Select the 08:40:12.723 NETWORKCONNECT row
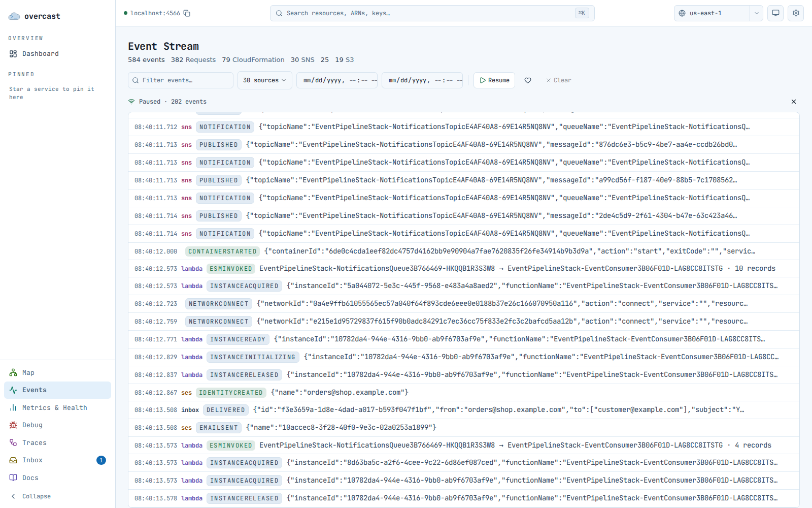 (464, 304)
